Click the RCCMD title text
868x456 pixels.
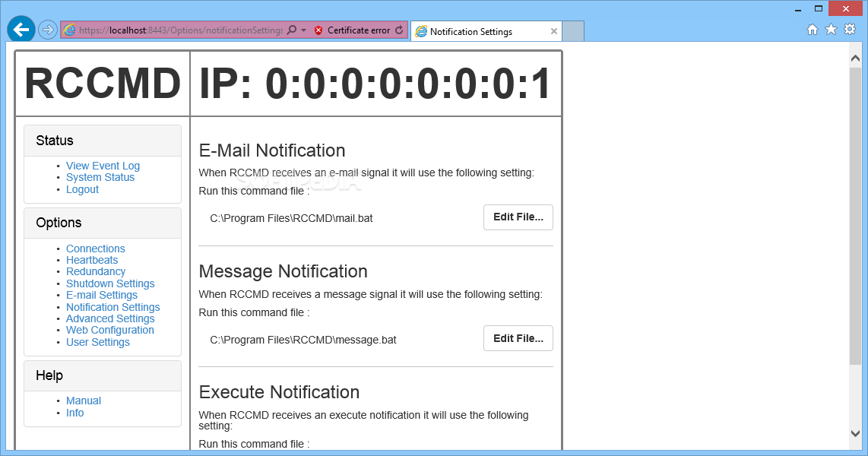pos(103,84)
